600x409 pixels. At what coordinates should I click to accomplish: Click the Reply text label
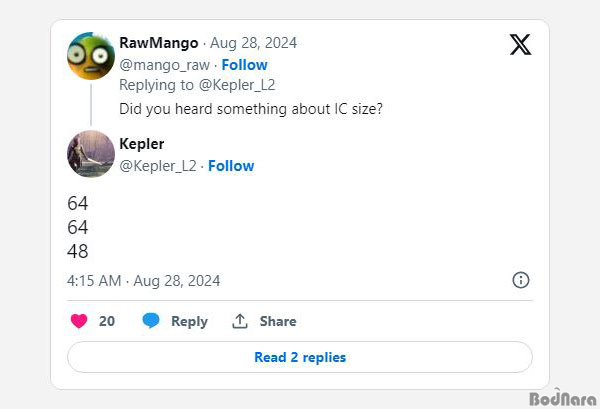pyautogui.click(x=189, y=321)
